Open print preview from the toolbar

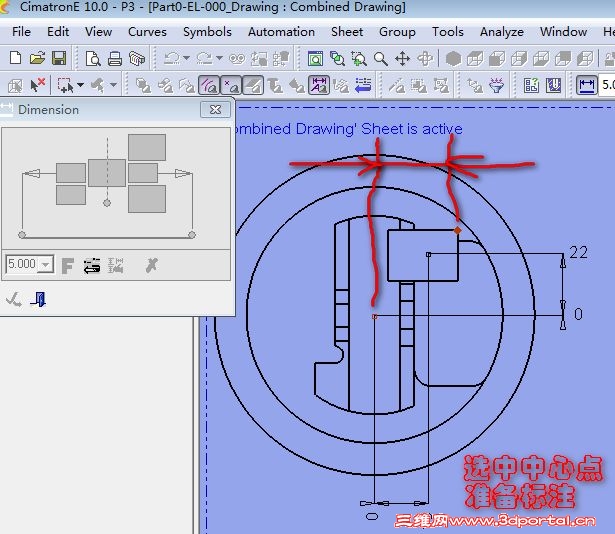point(93,59)
